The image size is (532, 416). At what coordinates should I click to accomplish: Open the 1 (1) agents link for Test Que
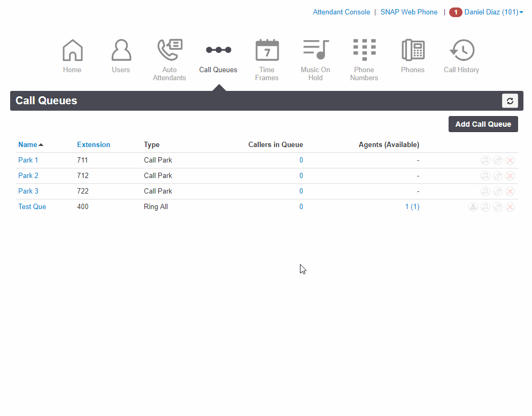[412, 207]
